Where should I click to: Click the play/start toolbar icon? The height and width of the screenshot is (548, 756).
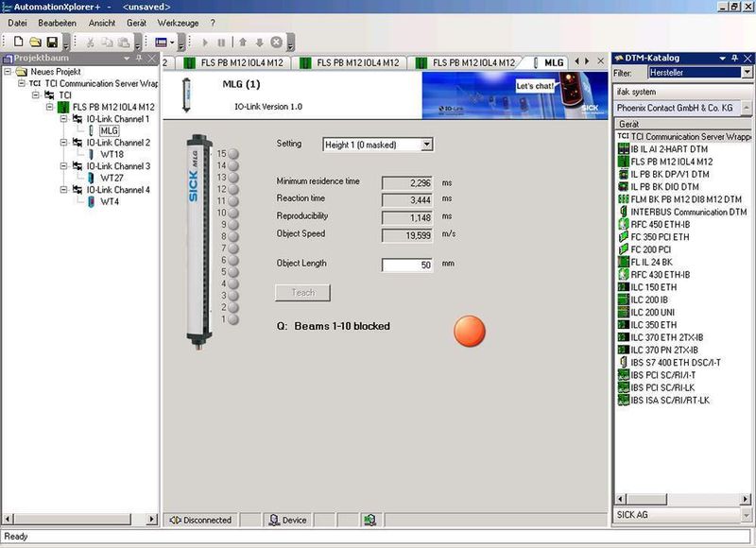(205, 42)
